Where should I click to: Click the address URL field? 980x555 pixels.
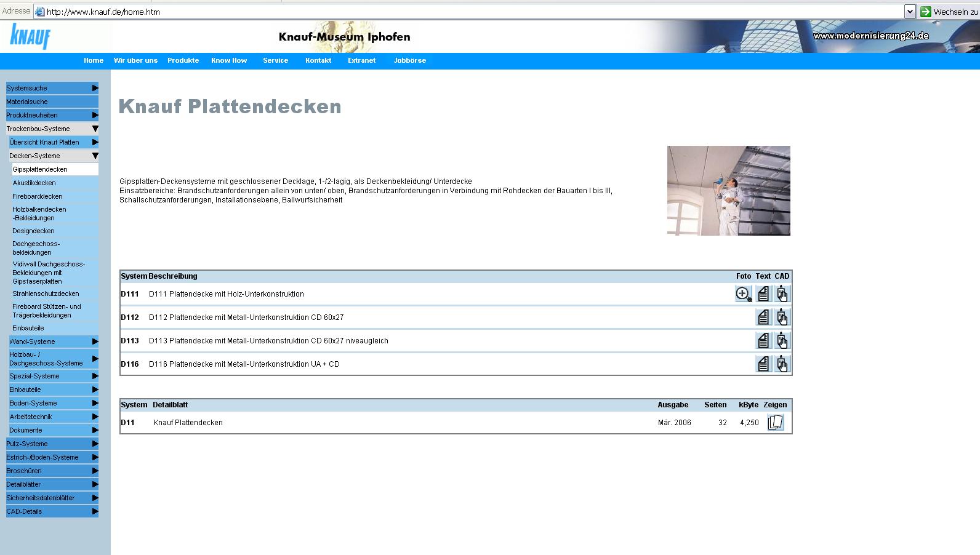[474, 12]
